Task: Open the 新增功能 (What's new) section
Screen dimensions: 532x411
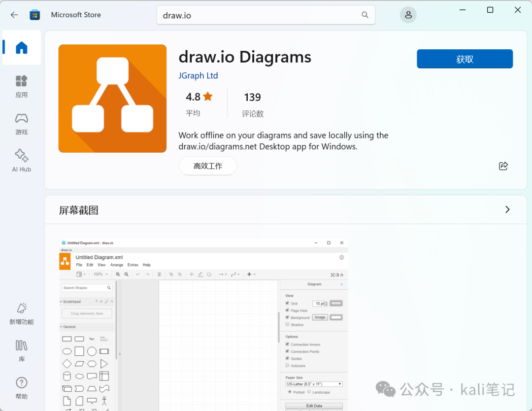Action: click(21, 313)
